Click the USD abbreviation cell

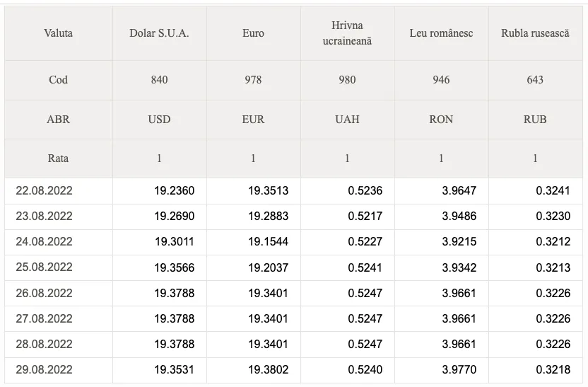click(x=160, y=120)
